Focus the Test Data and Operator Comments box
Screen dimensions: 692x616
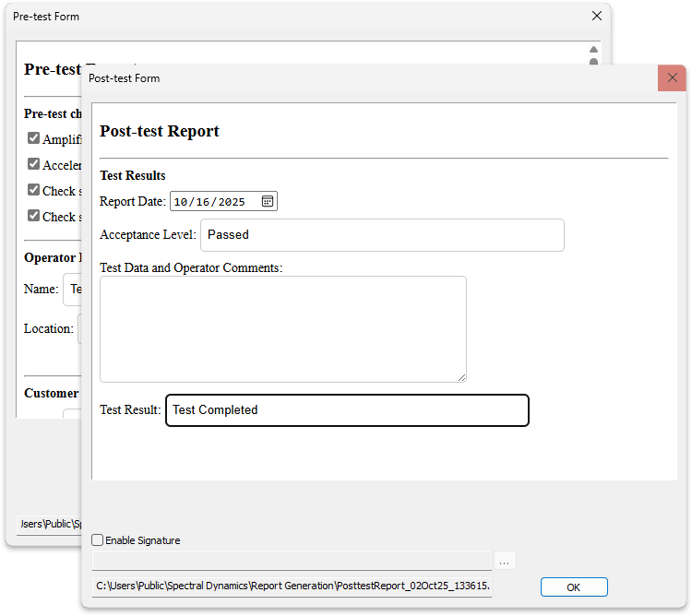(282, 328)
